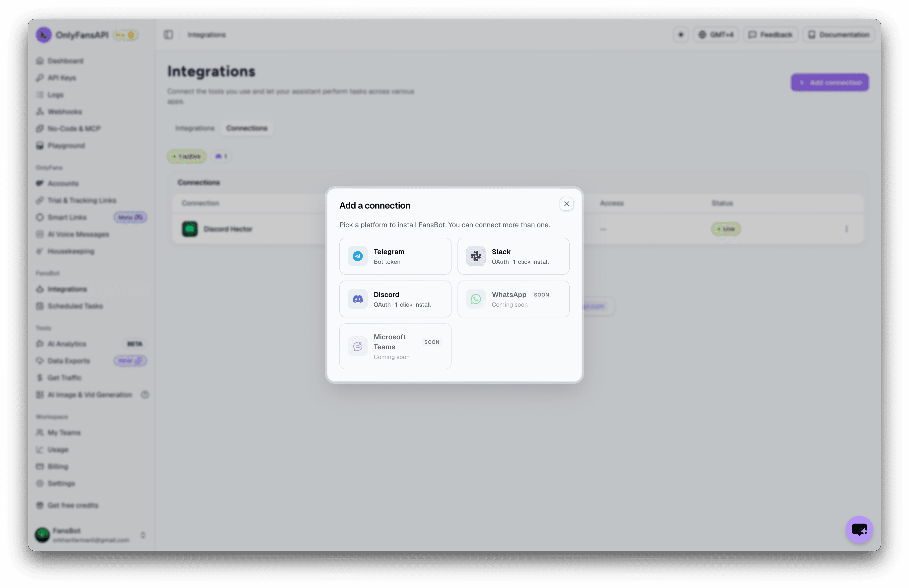This screenshot has width=909, height=588.
Task: Click the Meta badge on Smart Links
Action: tap(130, 217)
